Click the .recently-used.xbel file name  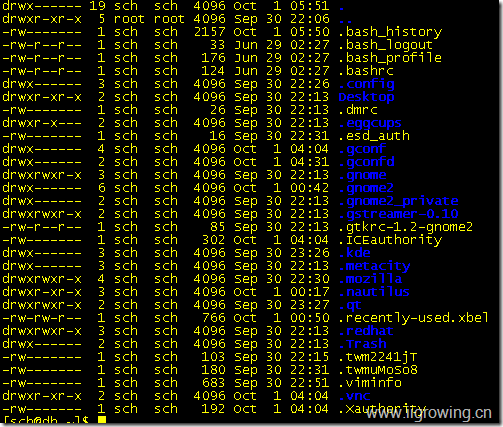[x=414, y=318]
